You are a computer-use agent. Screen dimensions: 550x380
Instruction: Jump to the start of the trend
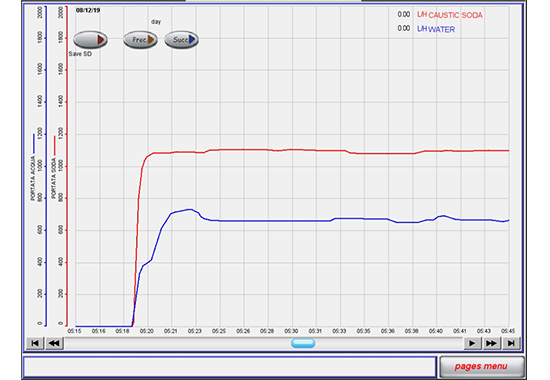click(35, 343)
